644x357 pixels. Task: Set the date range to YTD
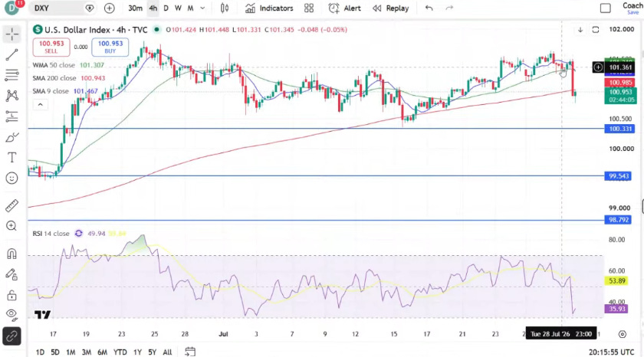coord(120,352)
